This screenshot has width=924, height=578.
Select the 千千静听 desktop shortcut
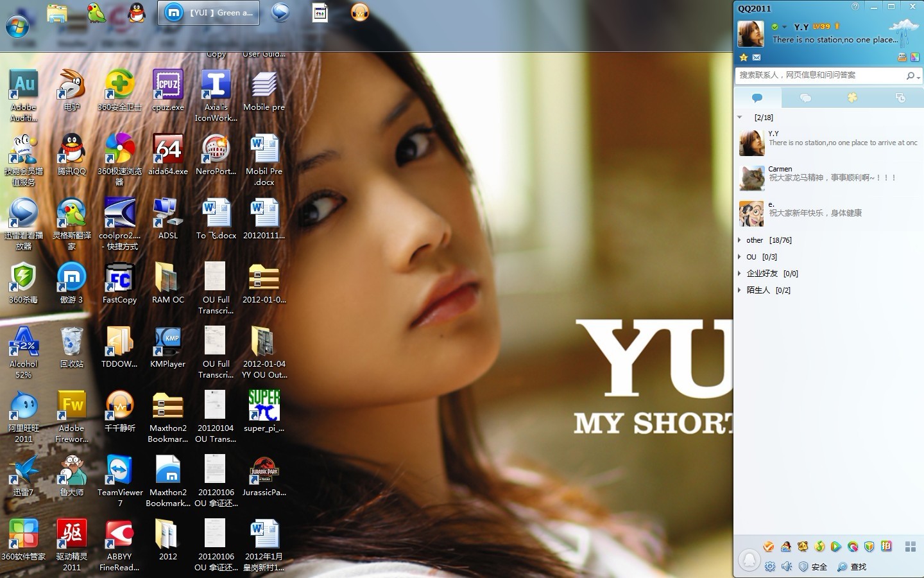(119, 412)
